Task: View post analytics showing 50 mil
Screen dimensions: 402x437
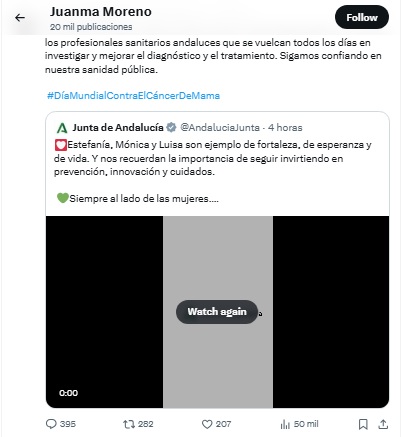Action: click(x=299, y=424)
